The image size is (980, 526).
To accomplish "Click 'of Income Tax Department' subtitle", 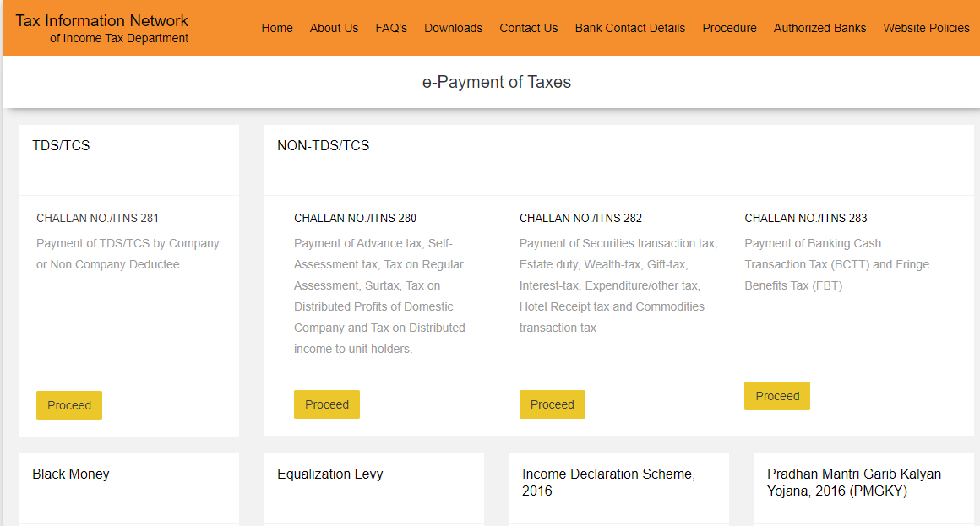I will [119, 38].
